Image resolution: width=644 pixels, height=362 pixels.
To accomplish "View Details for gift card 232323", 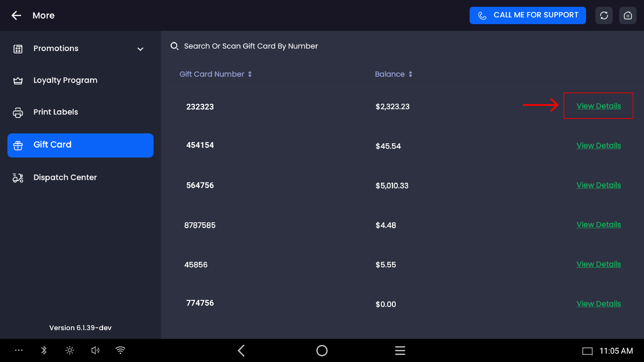I will tap(598, 106).
